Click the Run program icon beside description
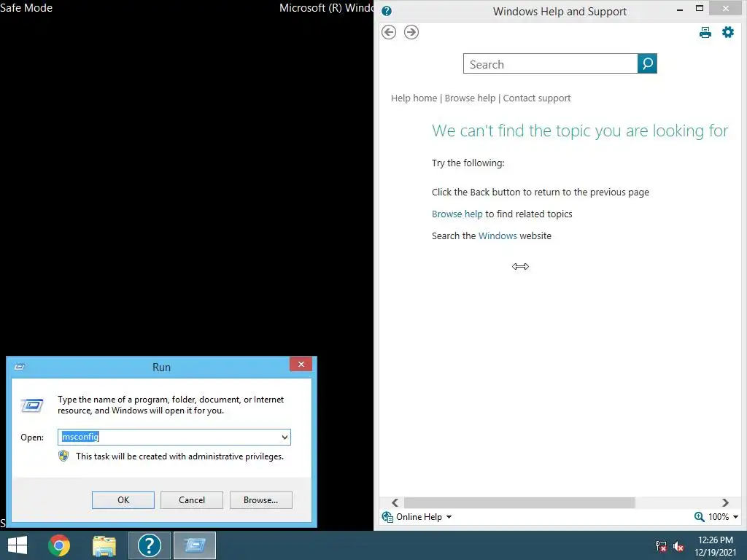 point(32,405)
